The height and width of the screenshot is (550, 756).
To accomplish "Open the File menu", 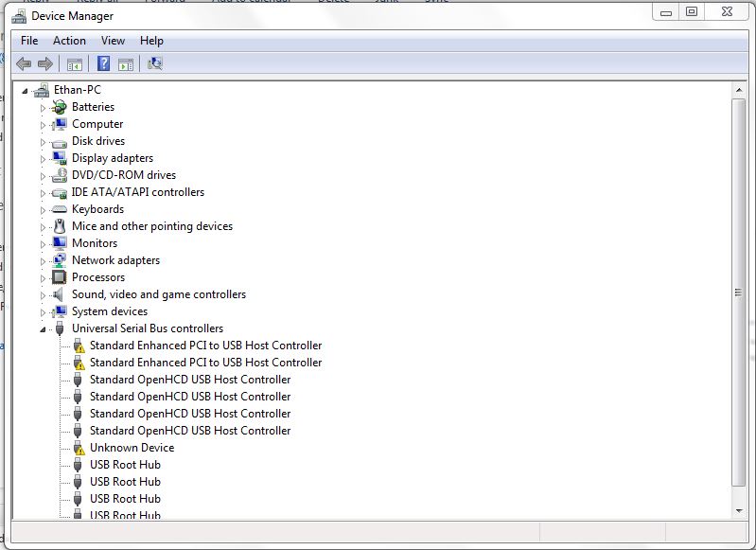I will pos(29,41).
